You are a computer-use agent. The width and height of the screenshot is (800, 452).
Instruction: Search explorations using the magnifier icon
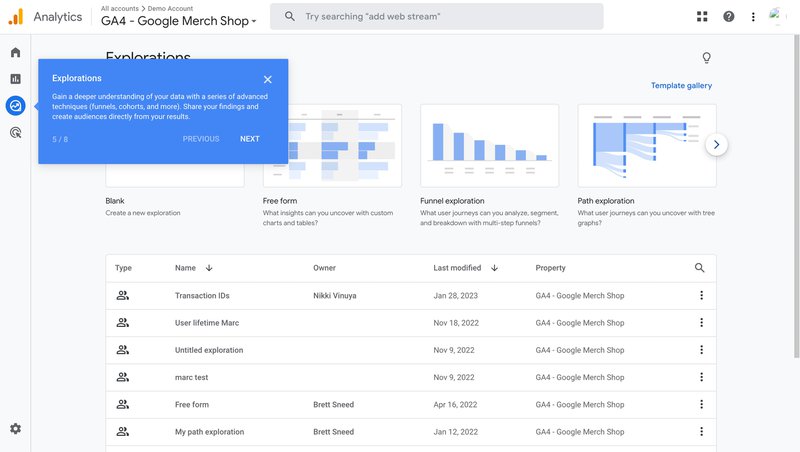coord(699,268)
